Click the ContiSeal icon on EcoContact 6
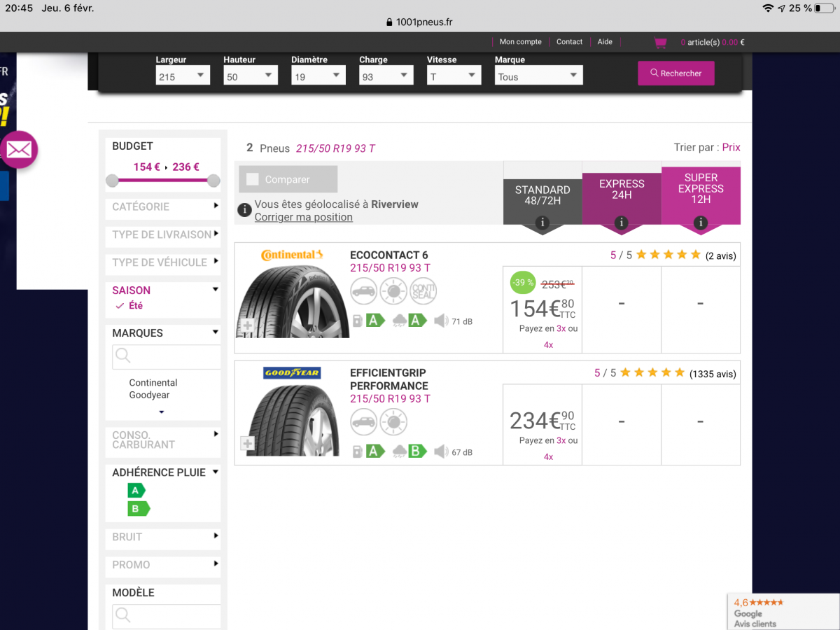The width and height of the screenshot is (840, 630). click(x=423, y=290)
